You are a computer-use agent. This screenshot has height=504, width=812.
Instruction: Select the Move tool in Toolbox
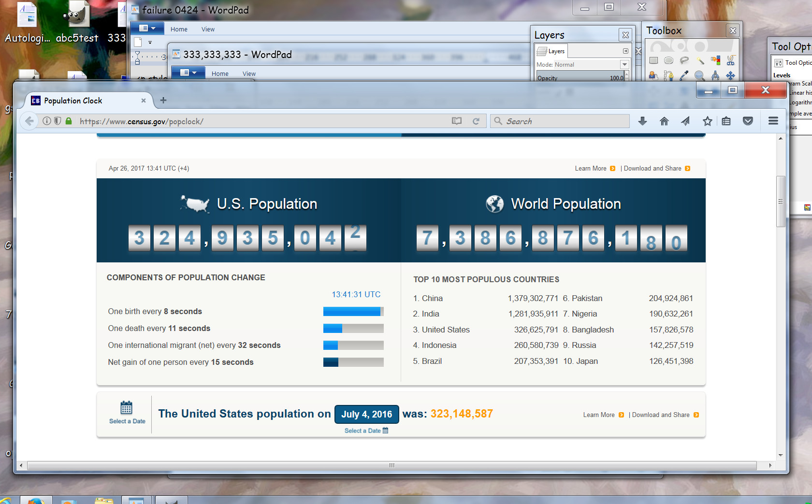point(730,75)
